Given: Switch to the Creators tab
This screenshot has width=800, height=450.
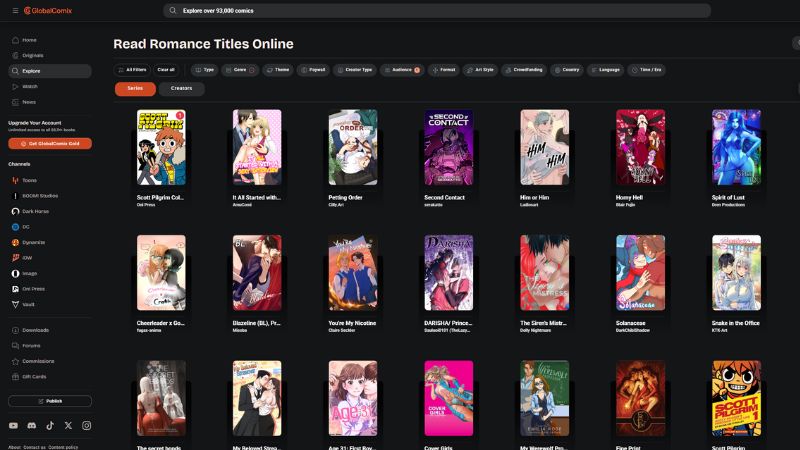Looking at the screenshot, I should click(x=182, y=89).
